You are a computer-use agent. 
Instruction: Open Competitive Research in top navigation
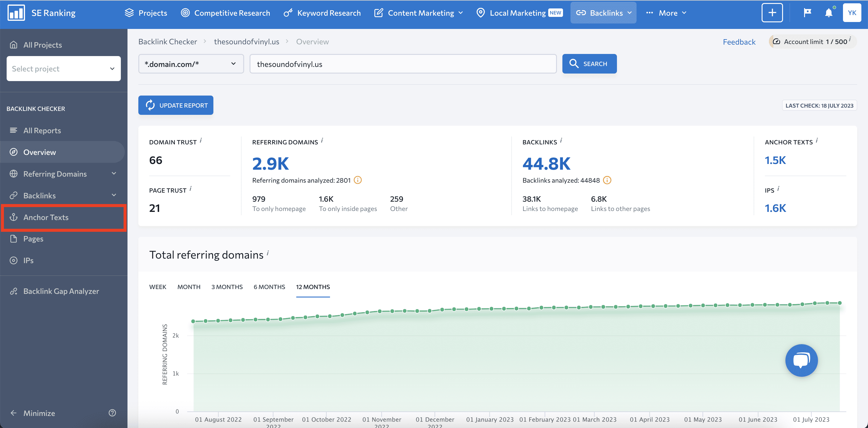225,13
